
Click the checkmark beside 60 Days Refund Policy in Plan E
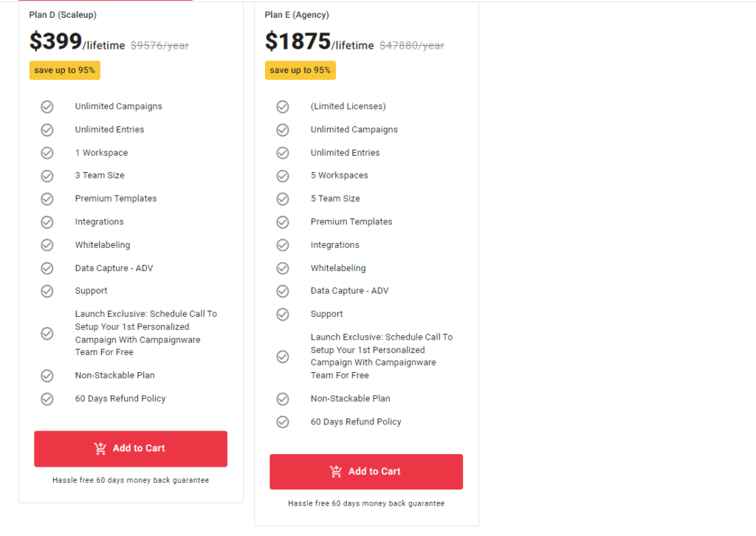pyautogui.click(x=283, y=422)
